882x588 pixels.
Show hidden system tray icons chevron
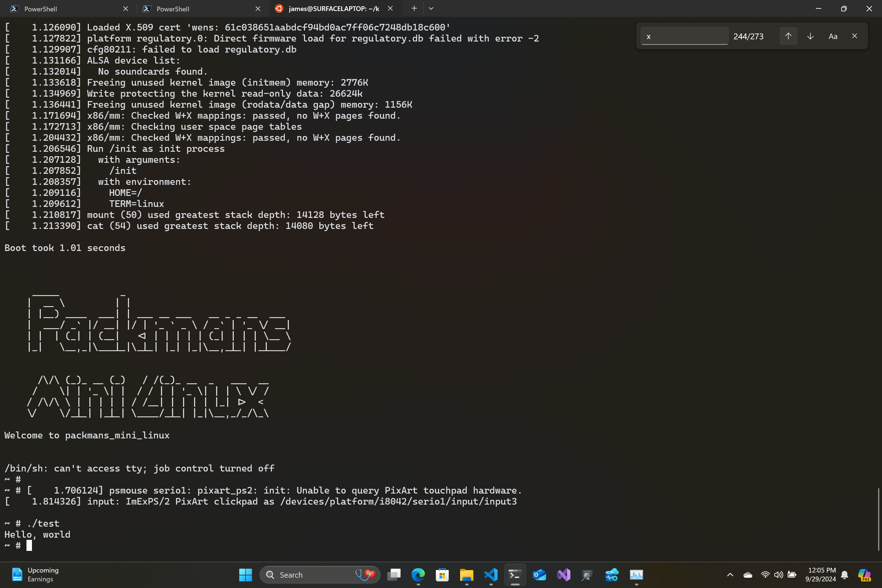click(x=730, y=574)
